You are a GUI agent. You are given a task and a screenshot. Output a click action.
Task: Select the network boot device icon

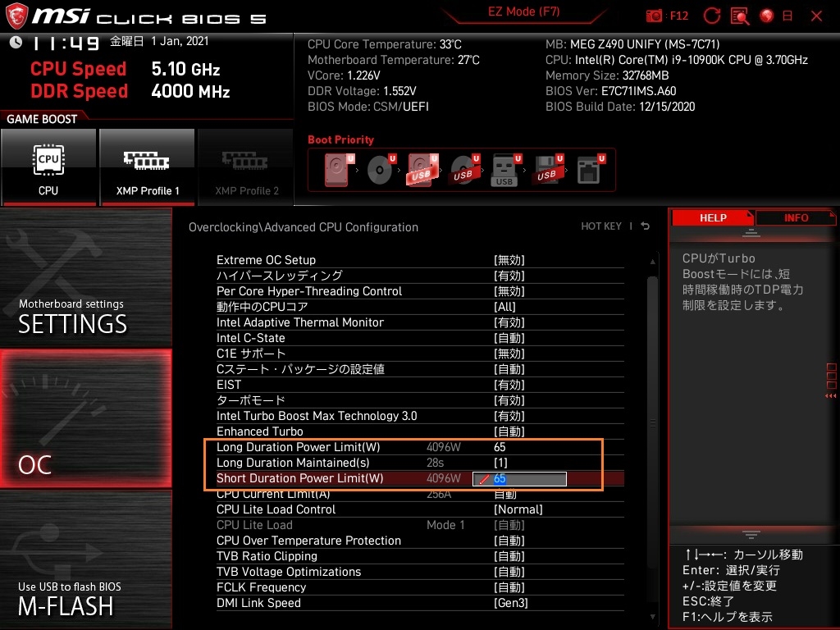coord(591,170)
